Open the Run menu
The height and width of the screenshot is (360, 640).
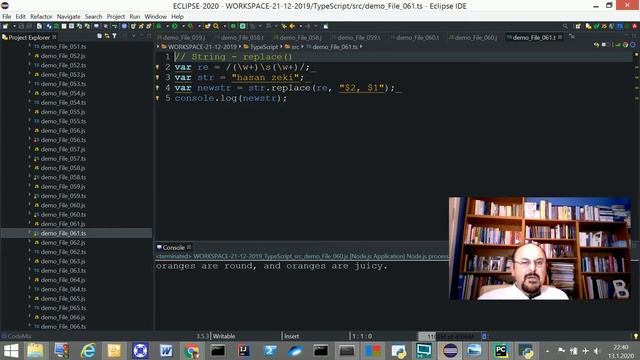pyautogui.click(x=135, y=17)
